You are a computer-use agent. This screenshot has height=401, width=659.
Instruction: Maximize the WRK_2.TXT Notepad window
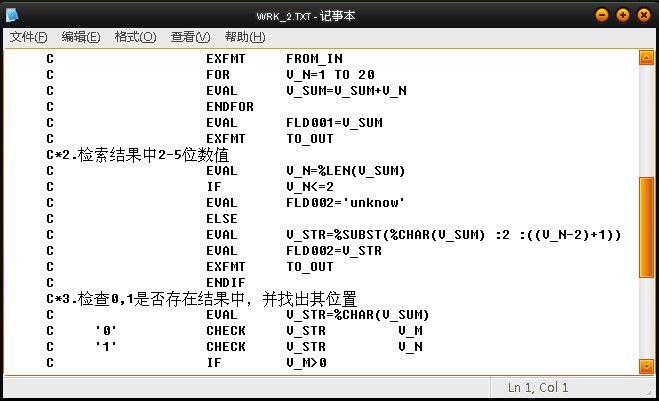point(623,16)
